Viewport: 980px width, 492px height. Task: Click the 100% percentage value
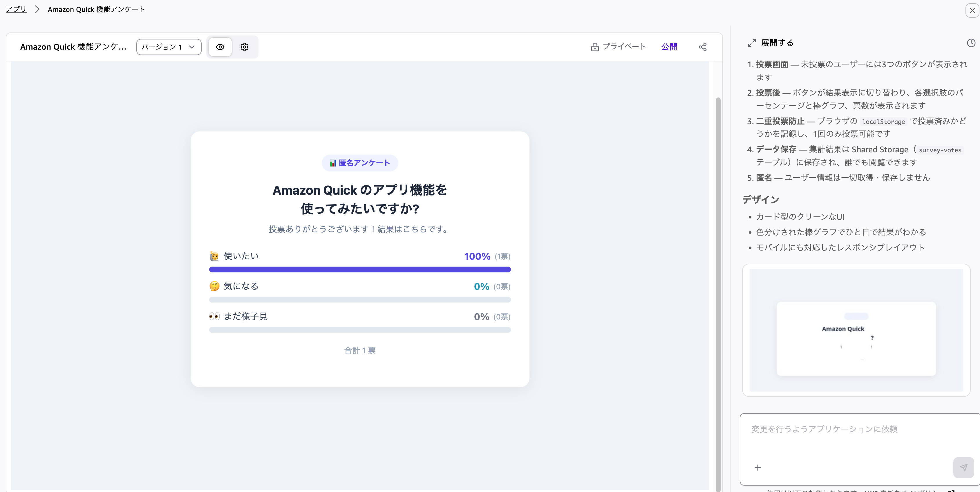(477, 256)
